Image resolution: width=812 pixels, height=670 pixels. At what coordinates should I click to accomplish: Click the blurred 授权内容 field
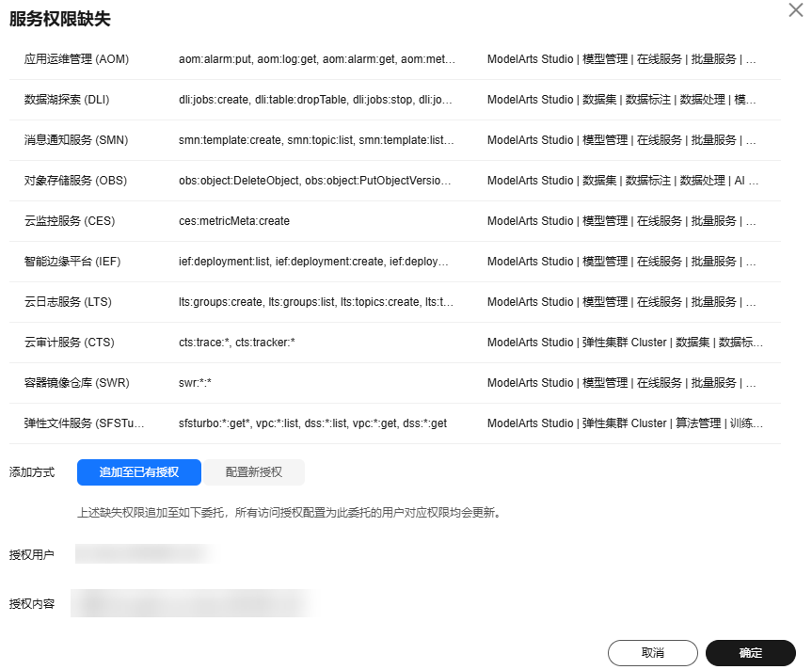point(193,603)
